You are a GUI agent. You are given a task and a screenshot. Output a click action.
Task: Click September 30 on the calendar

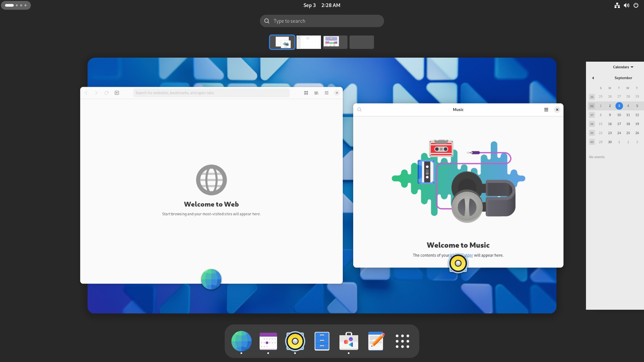click(610, 142)
